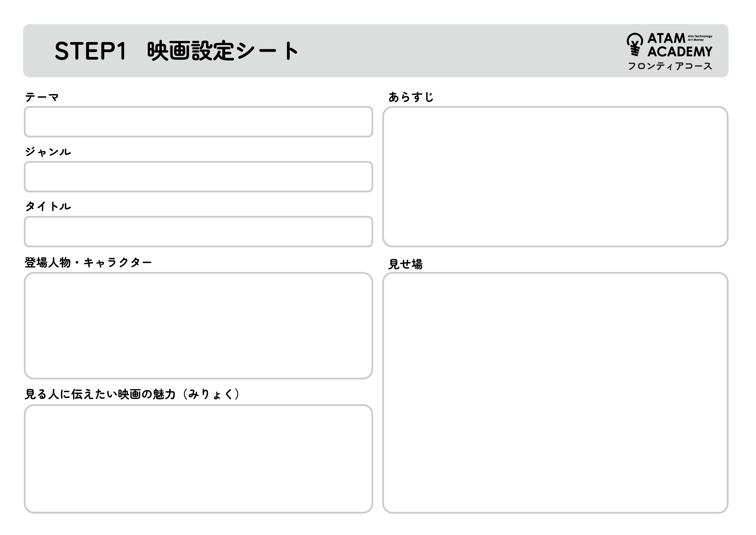756x535 pixels.
Task: Click the 見せ場 label
Action: pyautogui.click(x=405, y=264)
